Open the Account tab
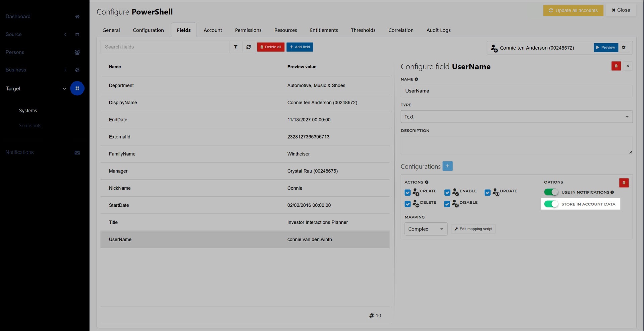 click(x=213, y=30)
